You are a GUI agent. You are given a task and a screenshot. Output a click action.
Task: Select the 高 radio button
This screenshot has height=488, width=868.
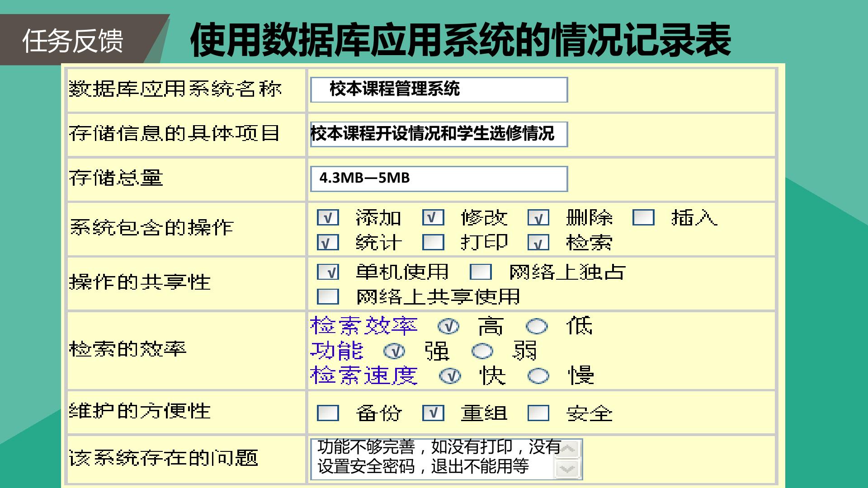[448, 326]
